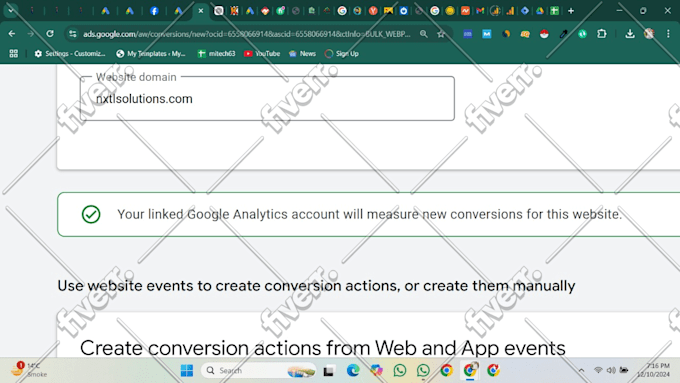Click the Website domain field nxtlsolutions.com

pos(267,98)
